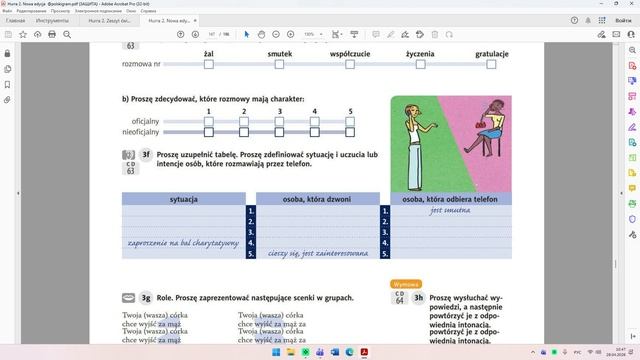640x360 pixels.
Task: Click the rotate icon in the toolbar
Action: point(449,35)
